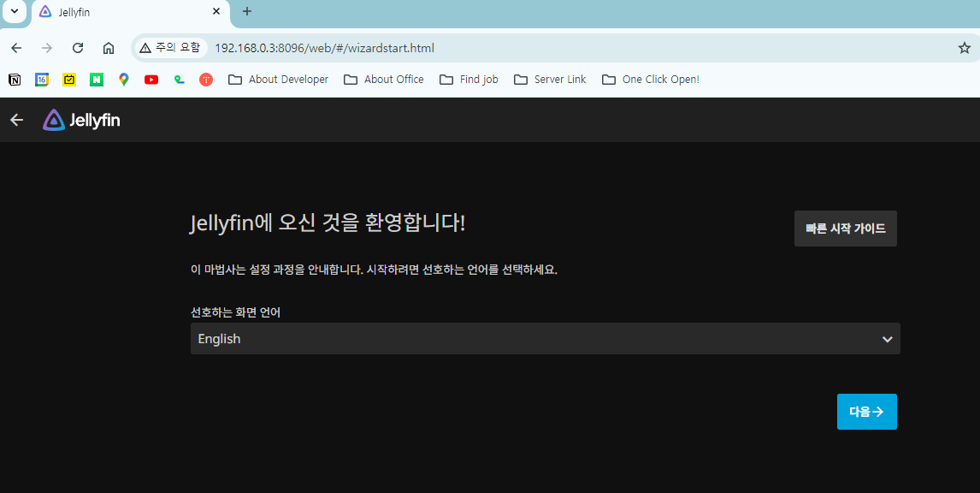This screenshot has width=980, height=493.
Task: Open the About Developer bookmark folder
Action: [x=278, y=80]
